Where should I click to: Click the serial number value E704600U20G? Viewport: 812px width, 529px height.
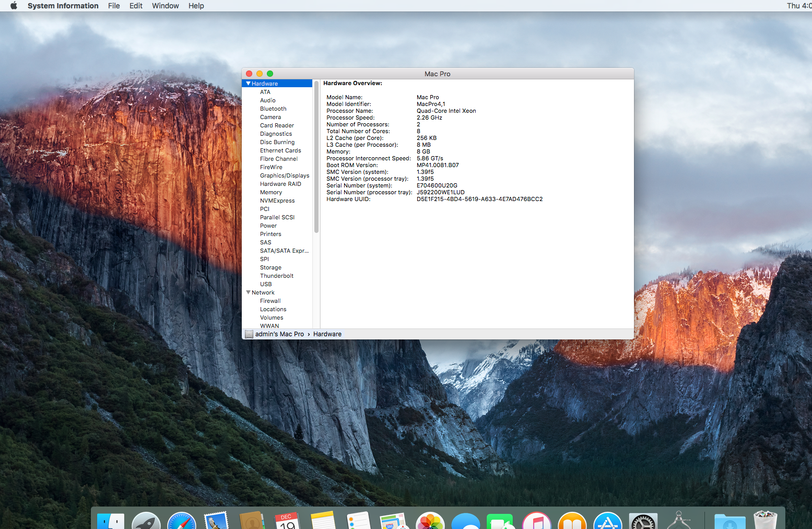[x=437, y=185]
